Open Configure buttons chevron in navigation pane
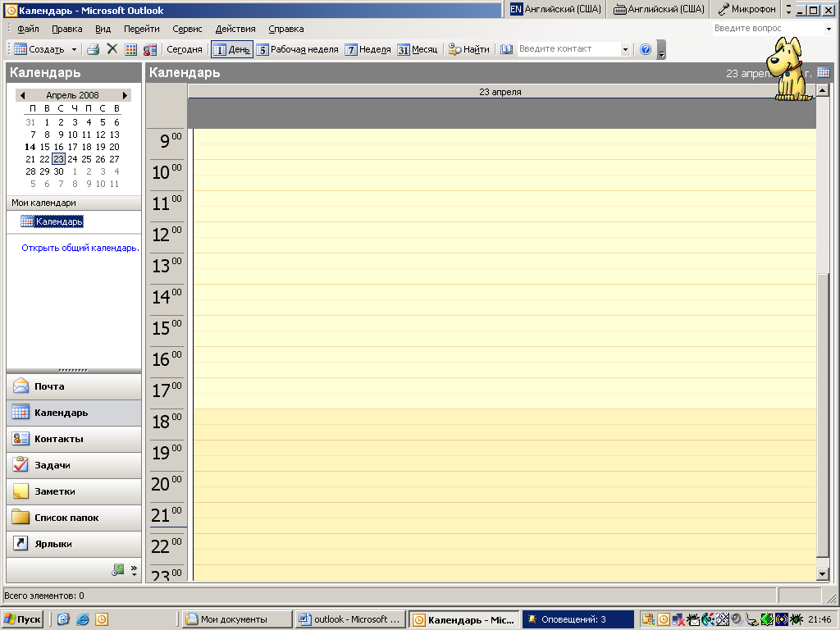840x630 pixels. pos(134,570)
